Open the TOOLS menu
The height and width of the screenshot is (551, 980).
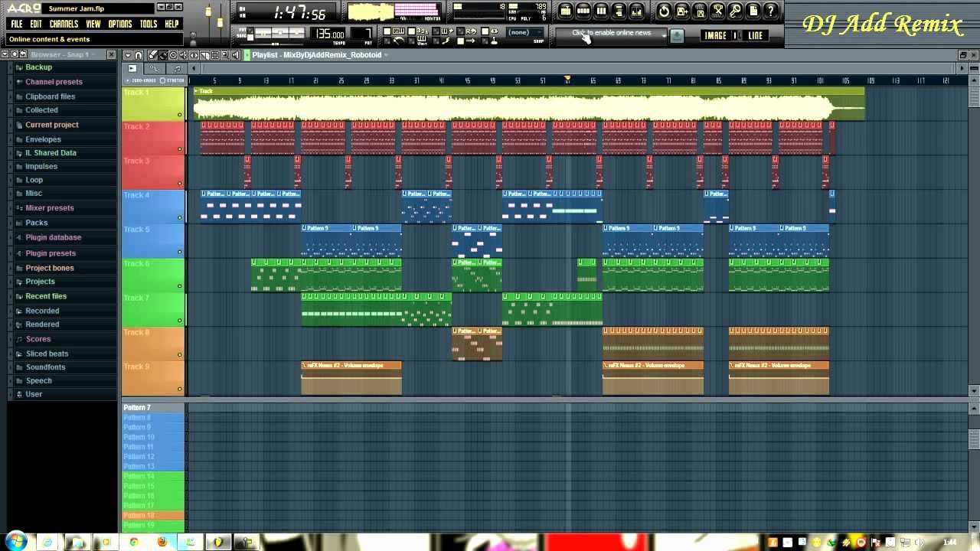pos(149,24)
